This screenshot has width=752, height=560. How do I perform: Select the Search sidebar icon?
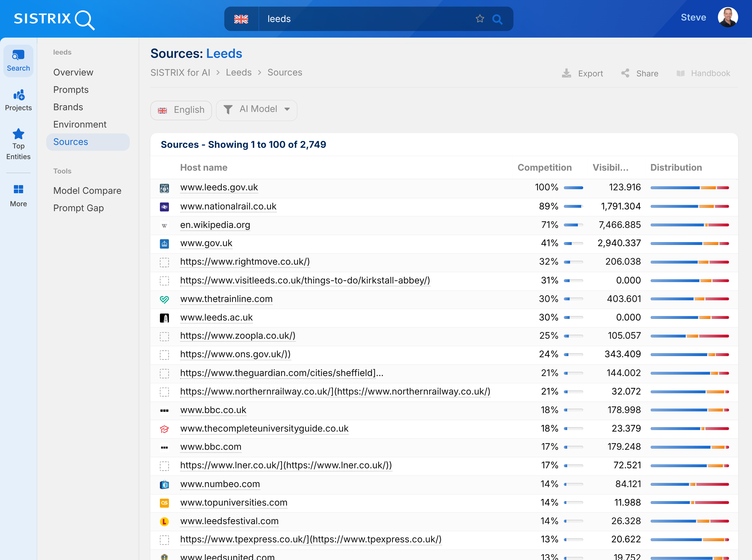(18, 61)
